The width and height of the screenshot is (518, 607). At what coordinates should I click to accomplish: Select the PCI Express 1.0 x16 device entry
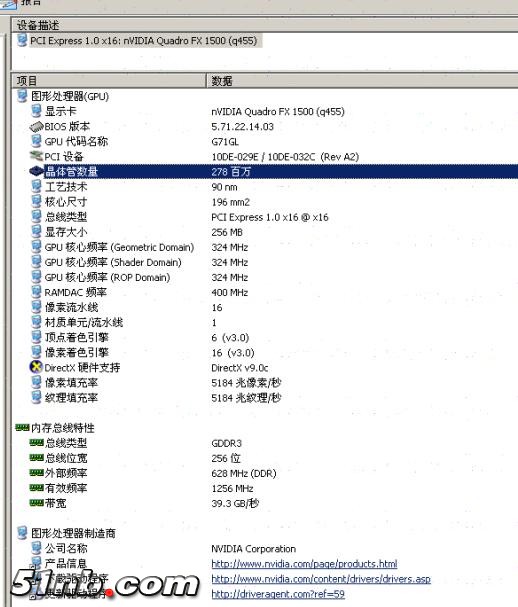pyautogui.click(x=144, y=41)
